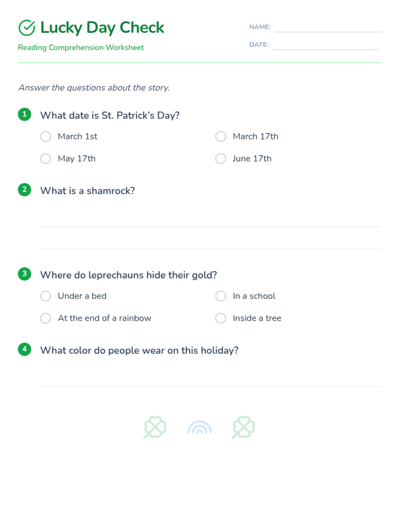Click the checkmark logo beside Lucky Day Check
Image resolution: width=399 pixels, height=532 pixels.
pos(27,28)
